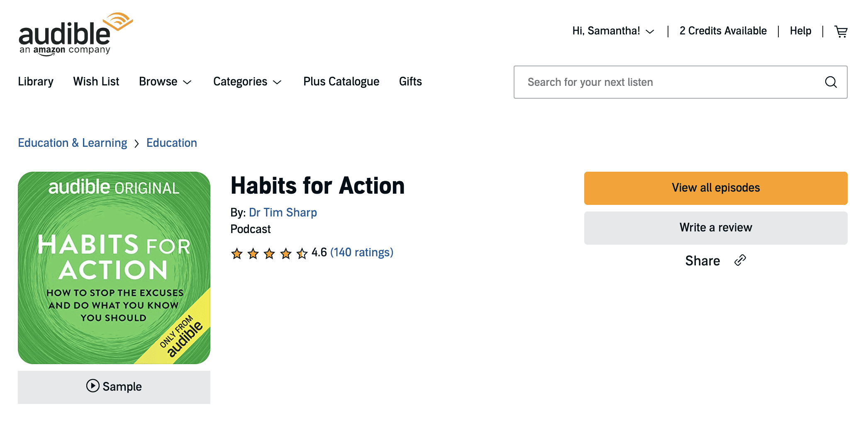Expand the Categories dropdown
Viewport: 868px width, 428px height.
pyautogui.click(x=247, y=82)
